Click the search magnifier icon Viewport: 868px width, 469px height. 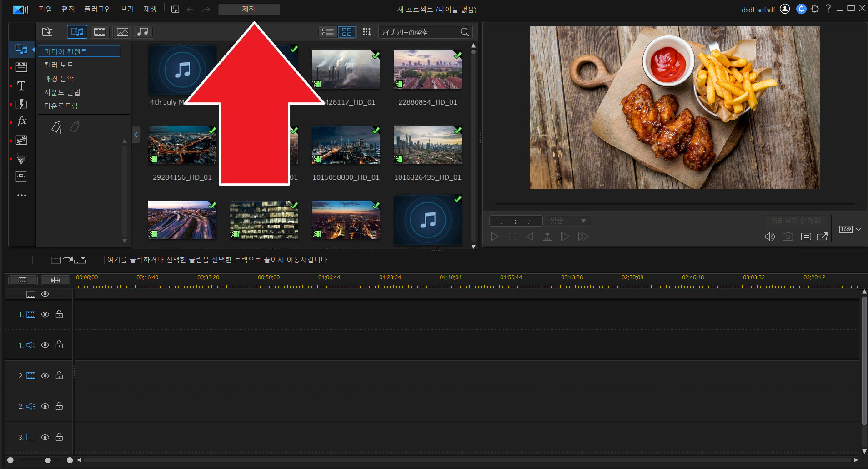[465, 32]
